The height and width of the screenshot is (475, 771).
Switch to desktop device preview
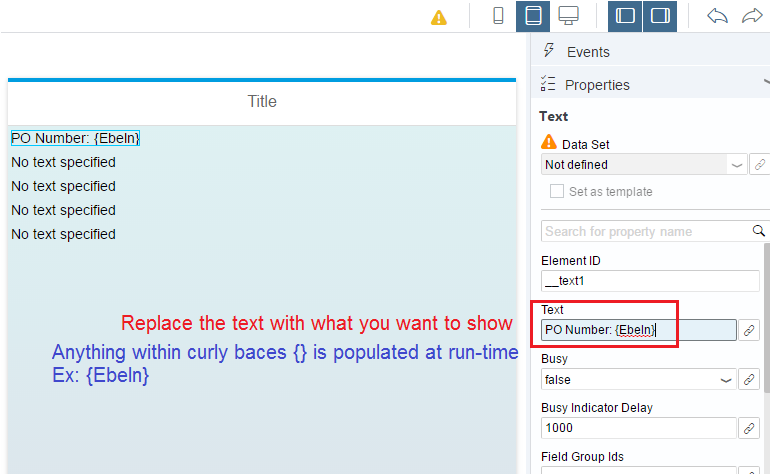[568, 16]
